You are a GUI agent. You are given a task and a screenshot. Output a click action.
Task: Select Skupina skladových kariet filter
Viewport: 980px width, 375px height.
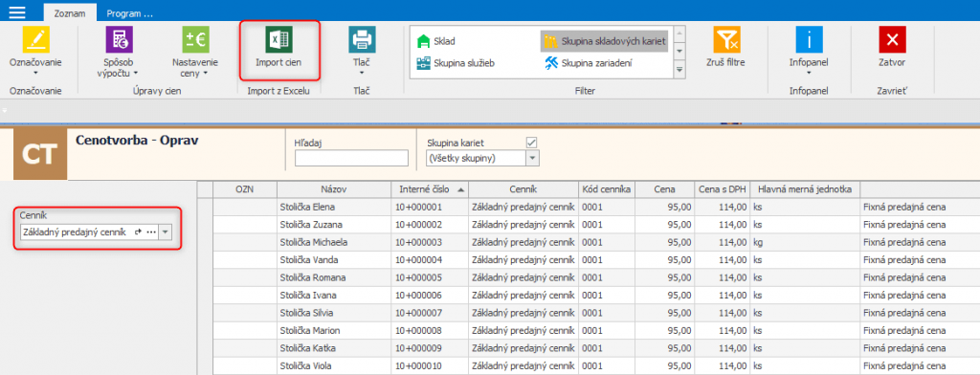(604, 41)
